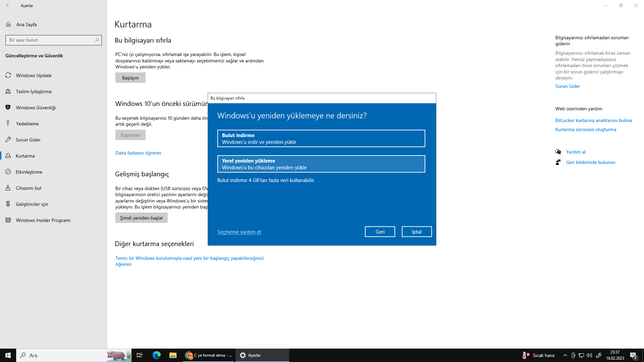Click the Yardım al chat icon
The height and width of the screenshot is (362, 644).
558,152
